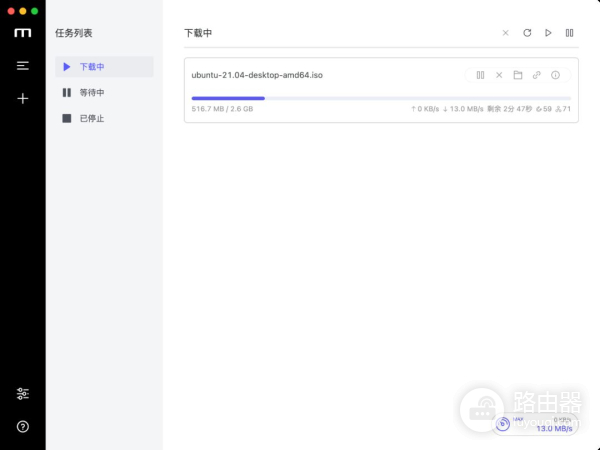The height and width of the screenshot is (450, 600).
Task: Select the 等待中 tab in task list
Action: (x=104, y=93)
